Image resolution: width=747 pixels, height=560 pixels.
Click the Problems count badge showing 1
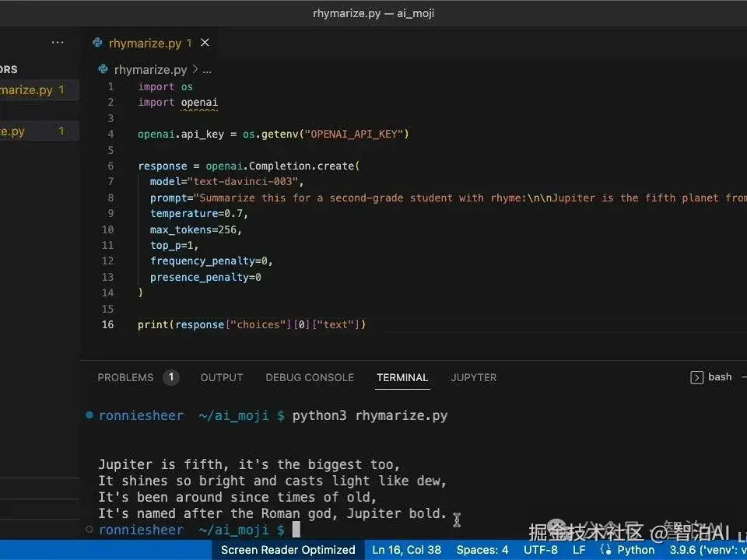point(171,378)
